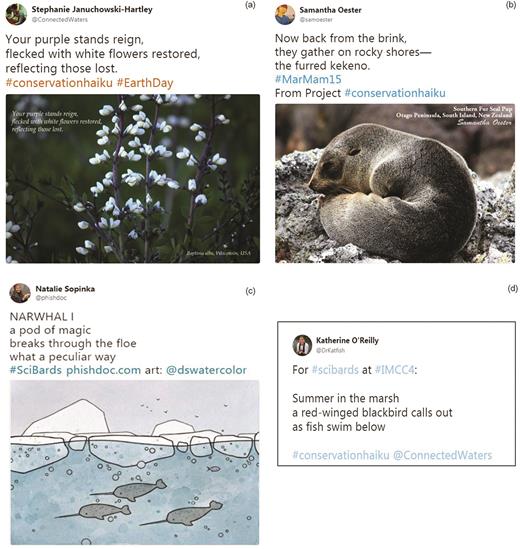Open the #conservationhaiku hashtag in Stephanie's tweet
This screenshot has height=549, width=520.
coord(59,83)
